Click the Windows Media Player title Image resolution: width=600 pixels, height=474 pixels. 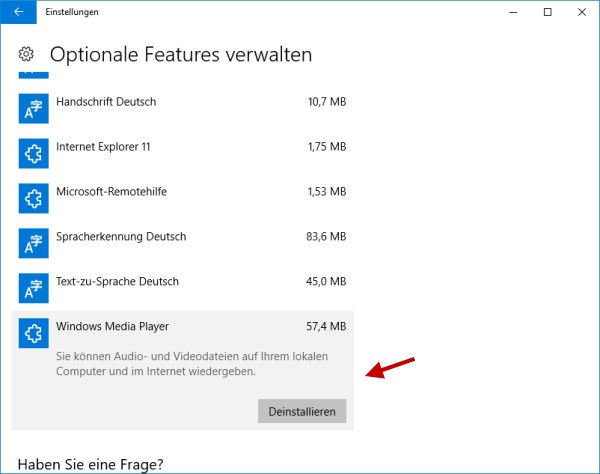click(112, 326)
